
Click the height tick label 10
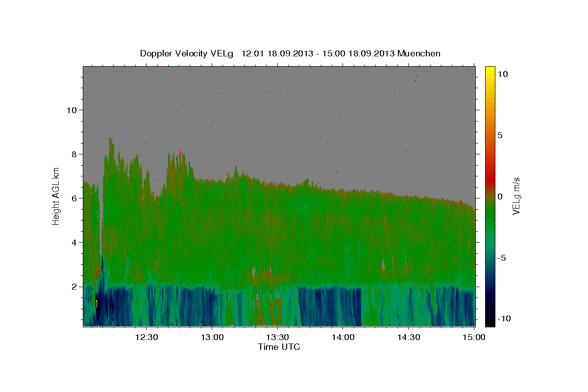71,110
